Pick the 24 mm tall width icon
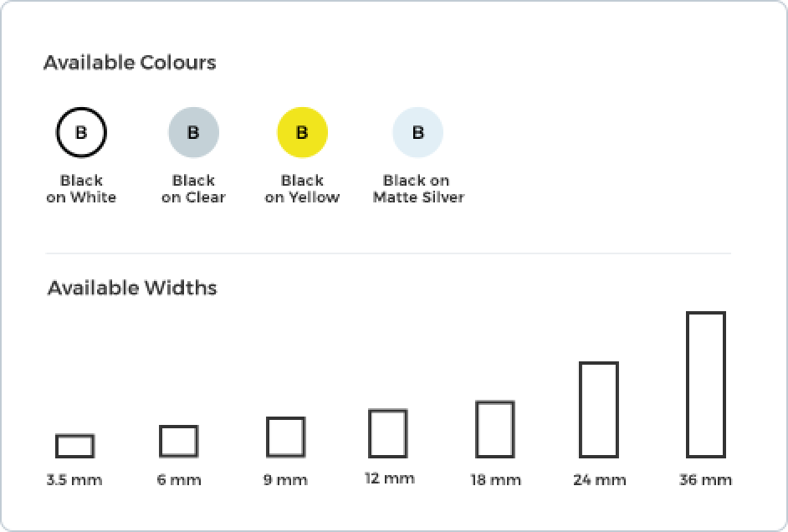788x532 pixels. 598,410
